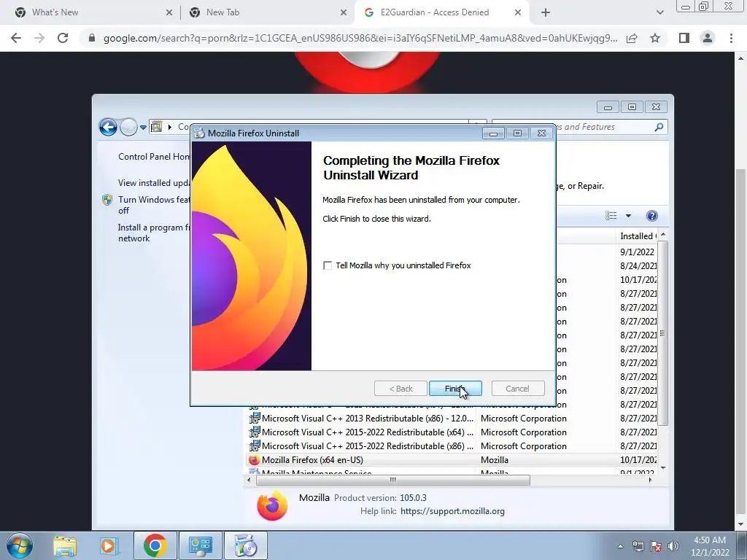Image resolution: width=747 pixels, height=560 pixels.
Task: Open View installed updates link
Action: pyautogui.click(x=154, y=183)
